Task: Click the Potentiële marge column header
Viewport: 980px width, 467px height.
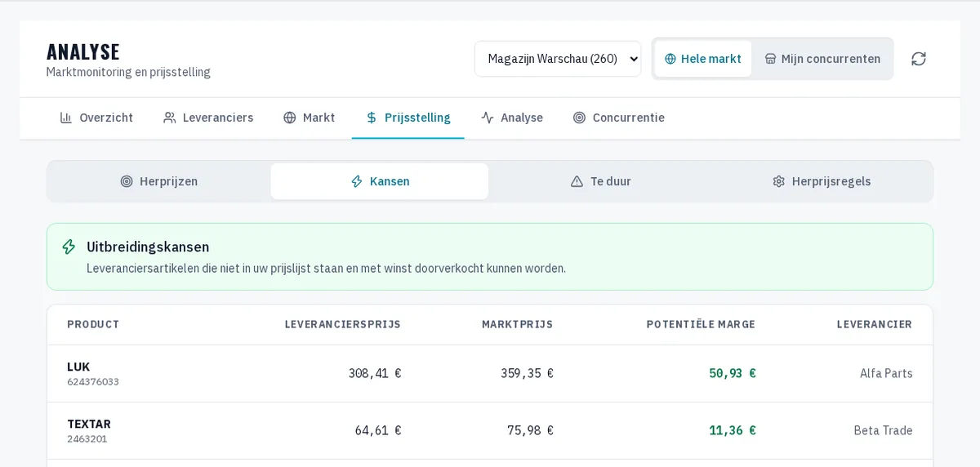Action: [701, 324]
